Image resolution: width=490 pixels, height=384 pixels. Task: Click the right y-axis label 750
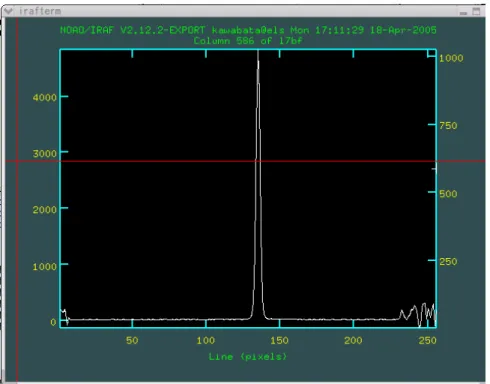coord(448,126)
